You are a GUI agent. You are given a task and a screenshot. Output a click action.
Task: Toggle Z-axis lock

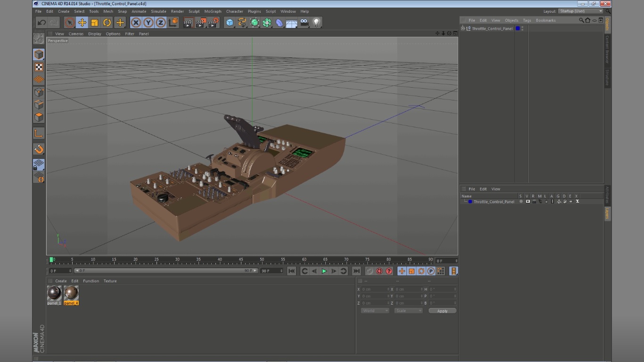coord(161,22)
